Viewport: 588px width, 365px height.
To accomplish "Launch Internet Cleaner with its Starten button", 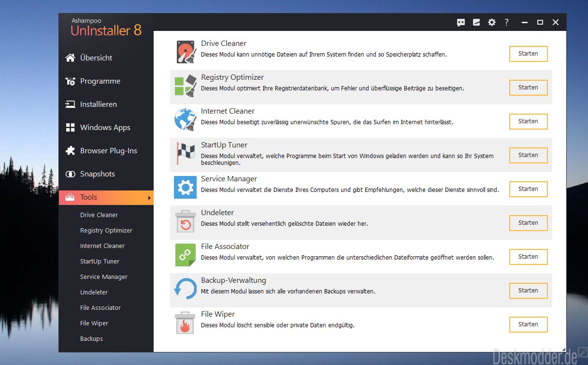I will [528, 121].
